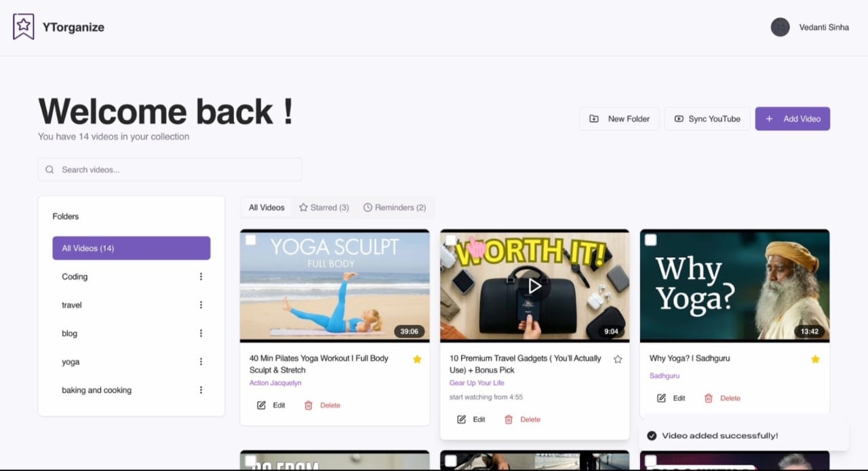Open Vedanti Sinha profile avatar
Screen dimensions: 868x471
780,27
